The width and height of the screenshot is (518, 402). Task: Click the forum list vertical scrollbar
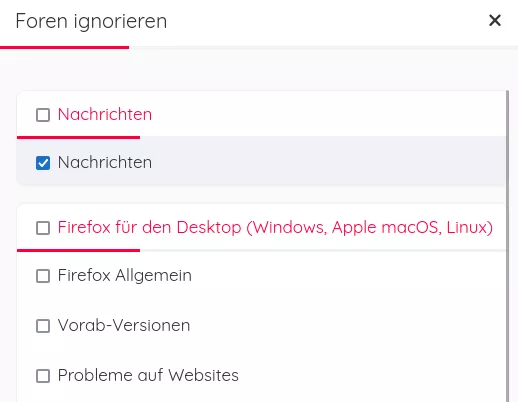[507, 246]
